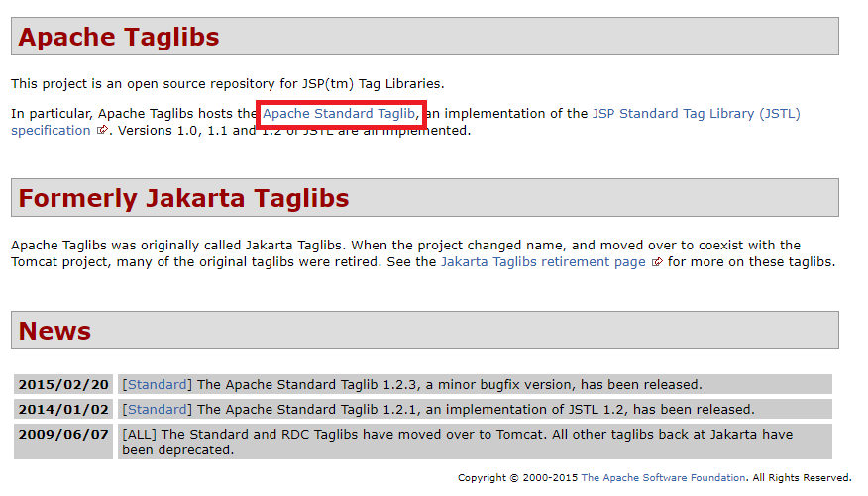This screenshot has width=868, height=496.
Task: Click the external link icon after specification
Action: tap(102, 130)
